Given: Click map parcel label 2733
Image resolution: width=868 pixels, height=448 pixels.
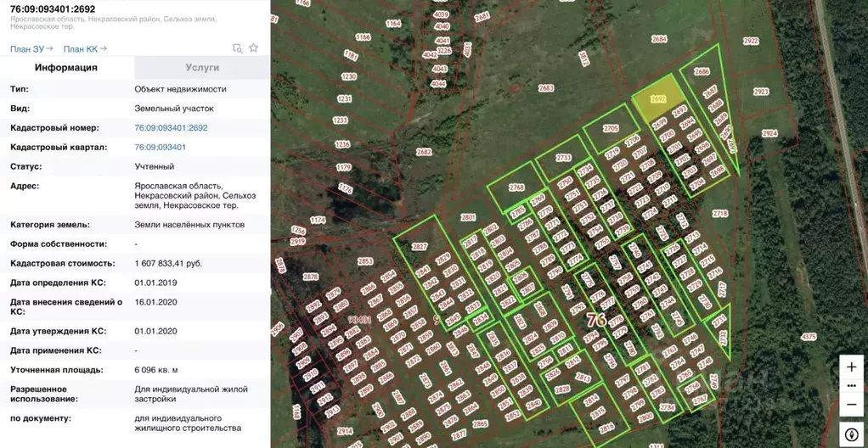Looking at the screenshot, I should coord(563,158).
